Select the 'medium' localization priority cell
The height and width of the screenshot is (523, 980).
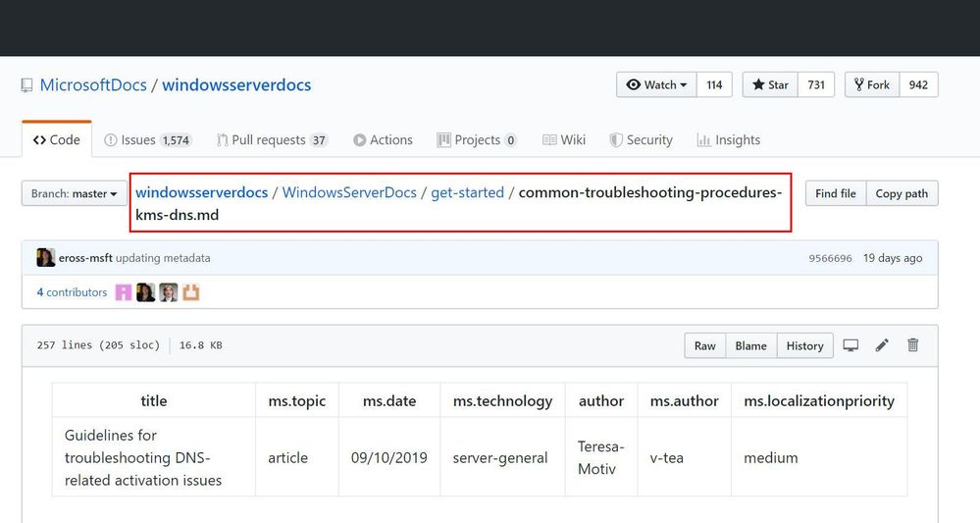[819, 456]
